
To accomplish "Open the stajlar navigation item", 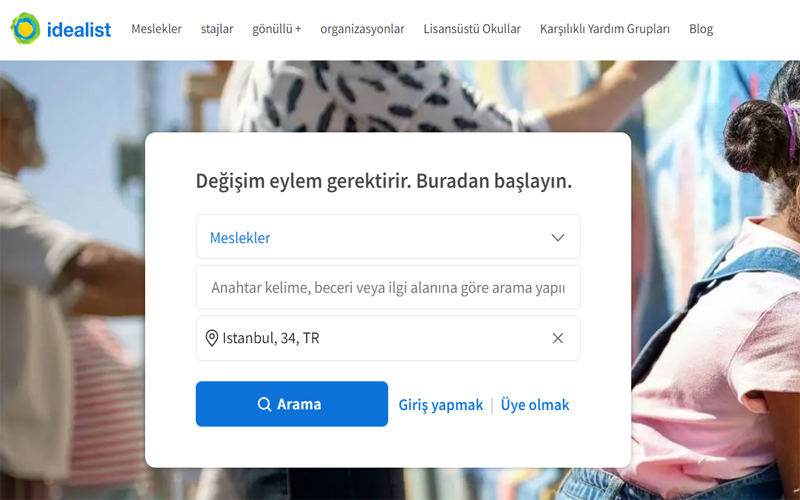I will 217,29.
